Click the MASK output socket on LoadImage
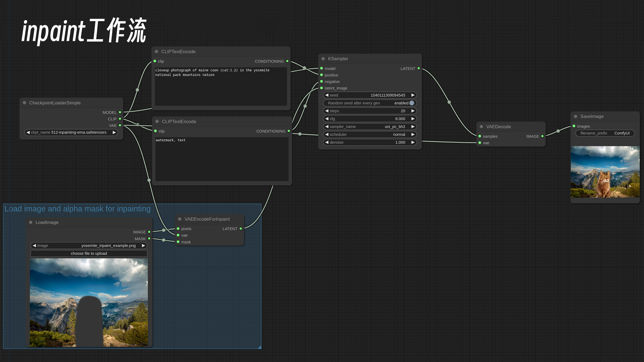Viewport: 644px width, 362px height. click(149, 239)
